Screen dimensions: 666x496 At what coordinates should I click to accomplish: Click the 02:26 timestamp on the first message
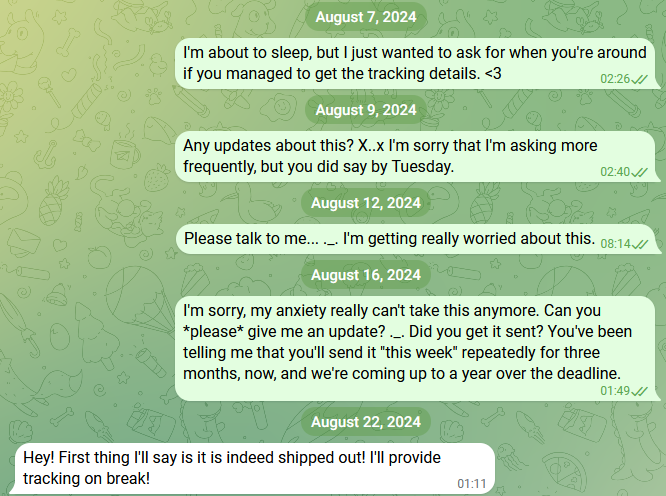[614, 78]
